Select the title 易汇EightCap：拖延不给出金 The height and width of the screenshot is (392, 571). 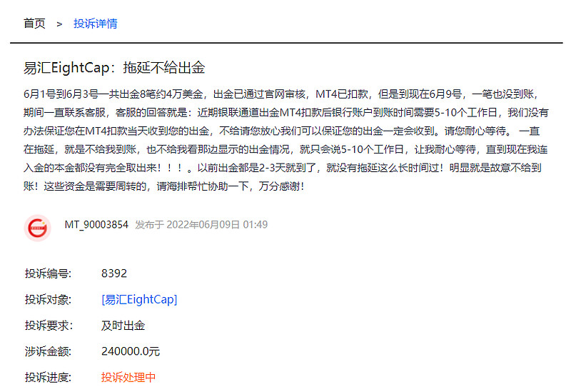click(x=114, y=69)
